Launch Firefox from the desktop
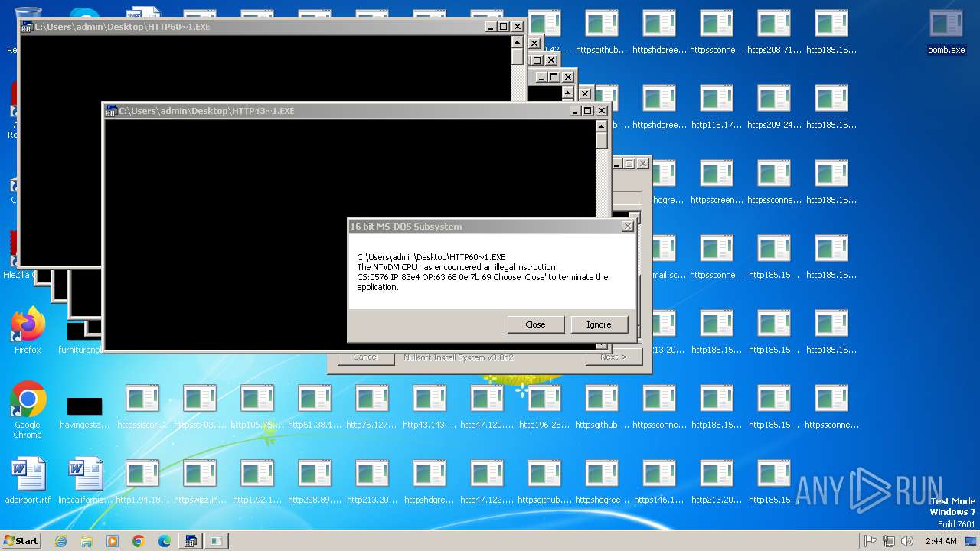Viewport: 980px width, 551px height. [28, 331]
